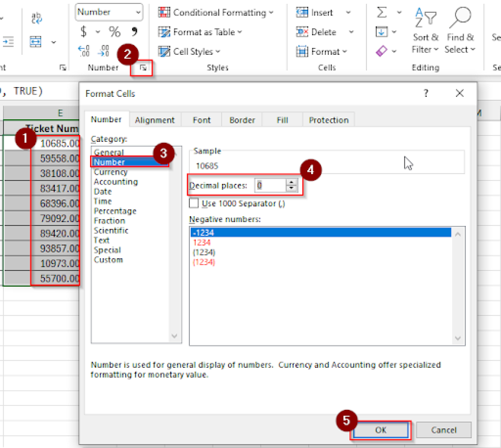This screenshot has height=448, width=501.
Task: Apply the Accounting Number Format dollar icon
Action: [83, 32]
